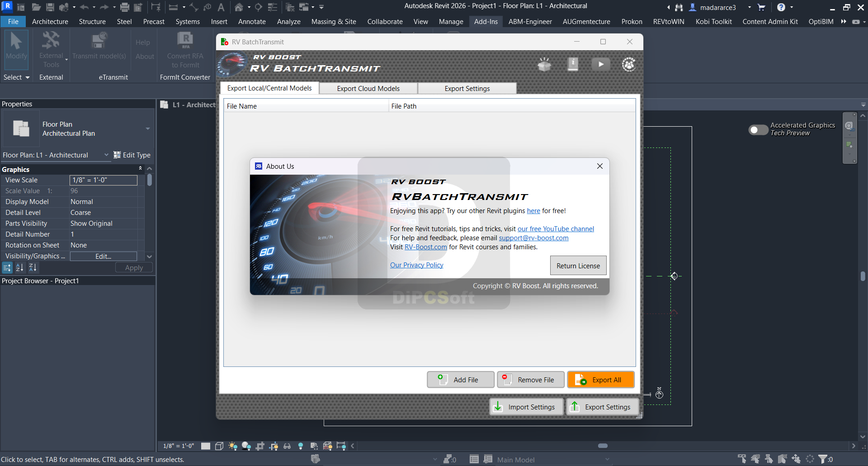Click the support@rv-boost.com email link

point(533,238)
